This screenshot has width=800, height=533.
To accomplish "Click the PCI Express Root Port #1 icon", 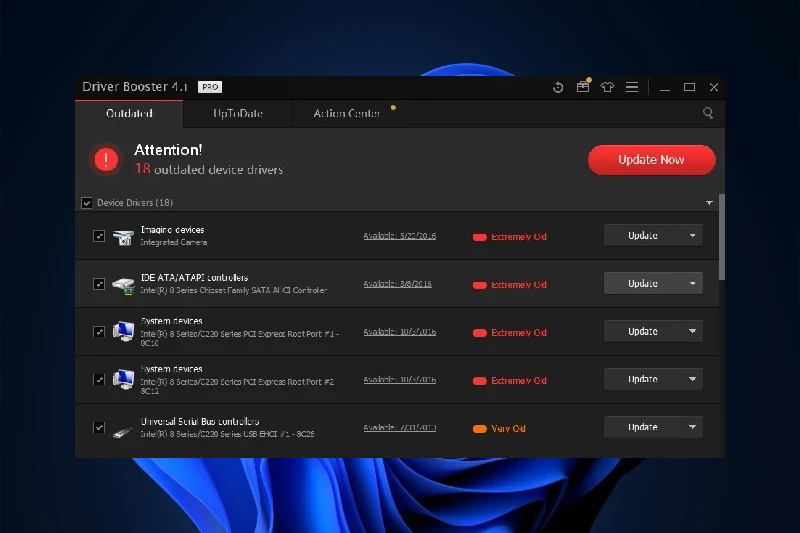I will pos(123,332).
